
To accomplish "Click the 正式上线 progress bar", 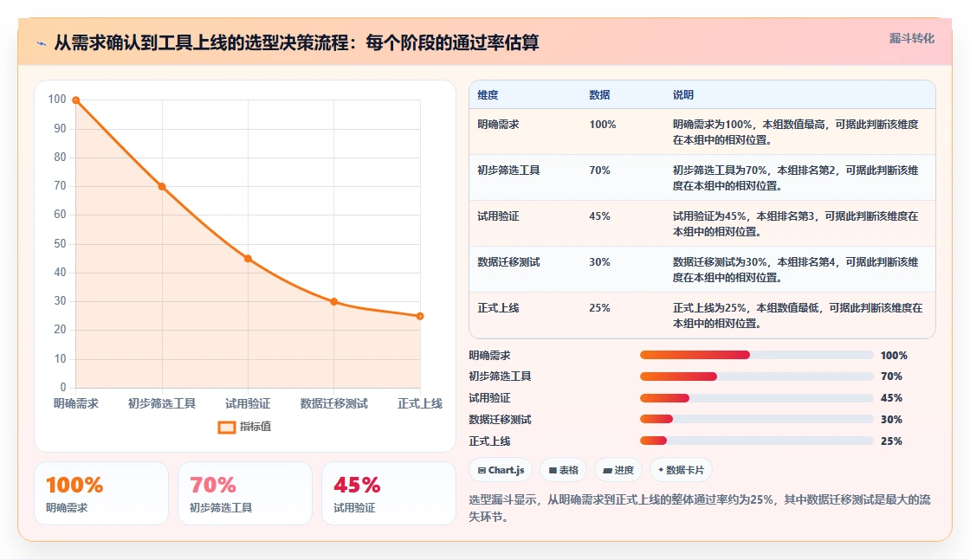I will pos(757,441).
